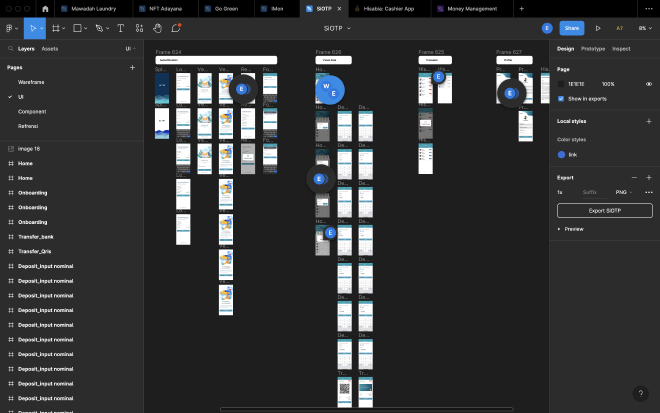Open the zoom level dropdown
Image resolution: width=660 pixels, height=413 pixels.
click(x=645, y=28)
